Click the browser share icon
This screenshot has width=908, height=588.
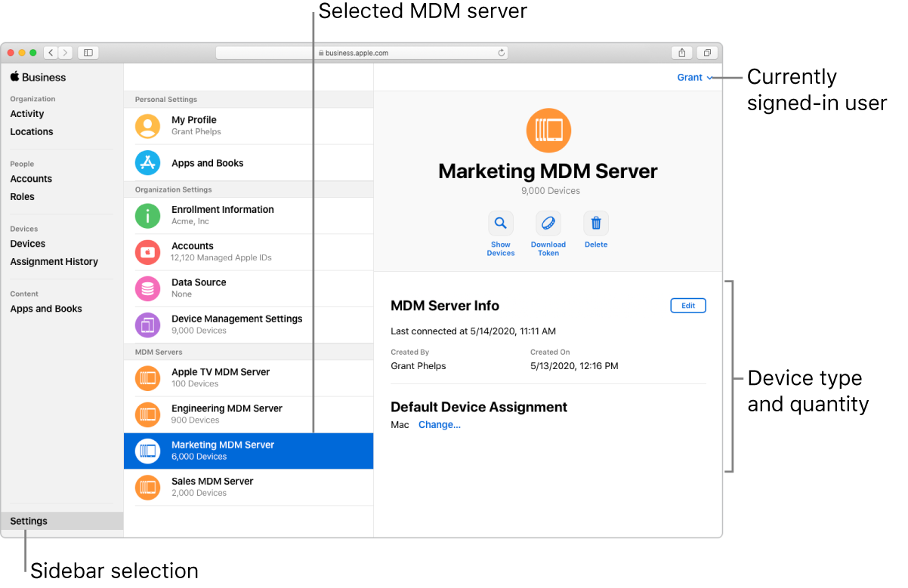pos(681,53)
